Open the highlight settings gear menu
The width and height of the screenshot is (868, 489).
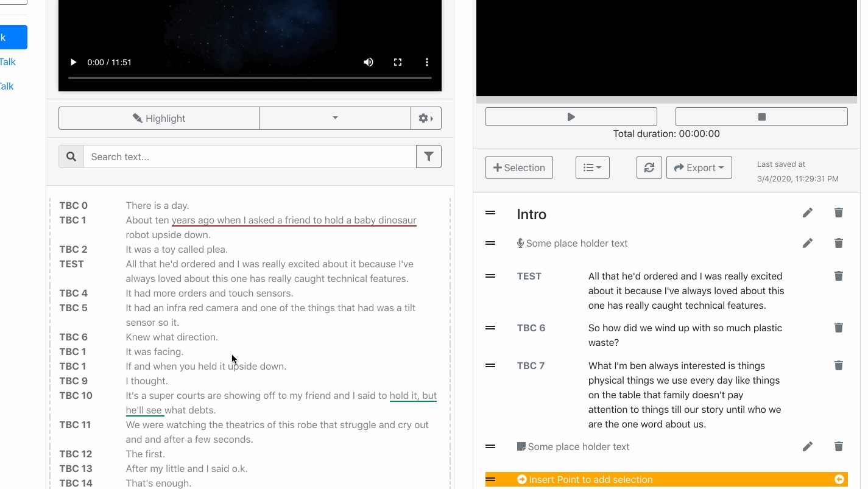point(426,118)
